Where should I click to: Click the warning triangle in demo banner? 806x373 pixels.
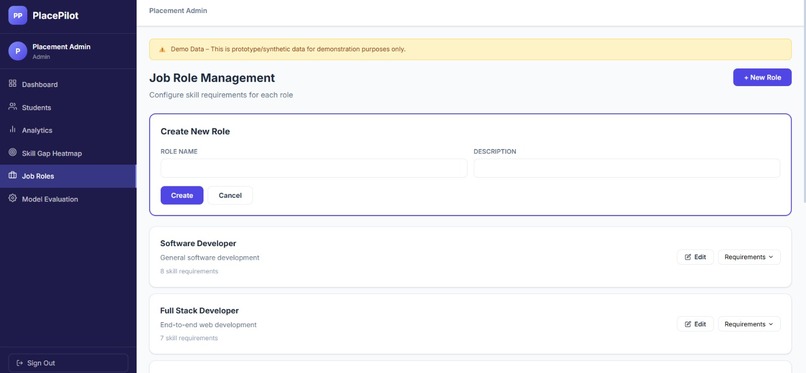coord(162,49)
